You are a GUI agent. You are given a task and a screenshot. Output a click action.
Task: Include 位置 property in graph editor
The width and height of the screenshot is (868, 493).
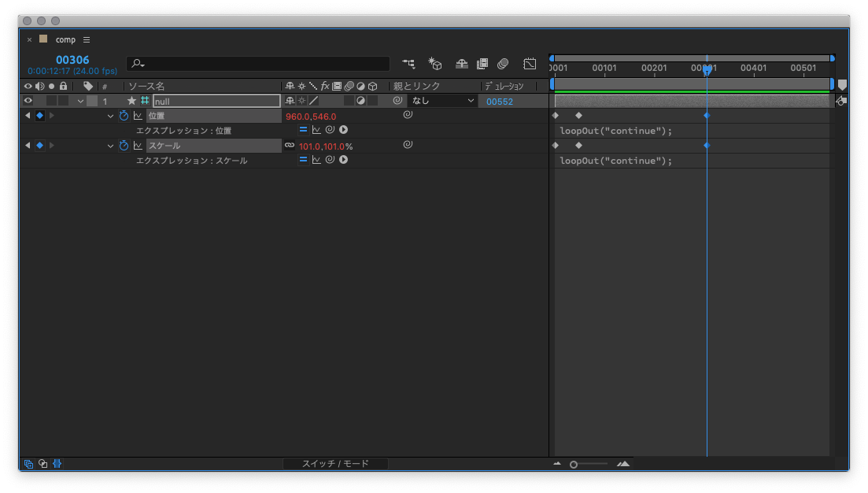(x=138, y=116)
